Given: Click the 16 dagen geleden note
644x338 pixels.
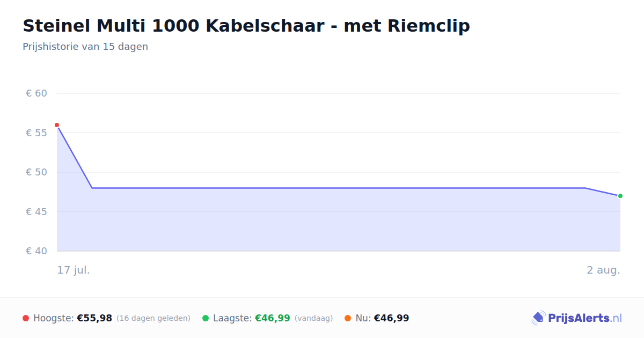Looking at the screenshot, I should pyautogui.click(x=153, y=318).
